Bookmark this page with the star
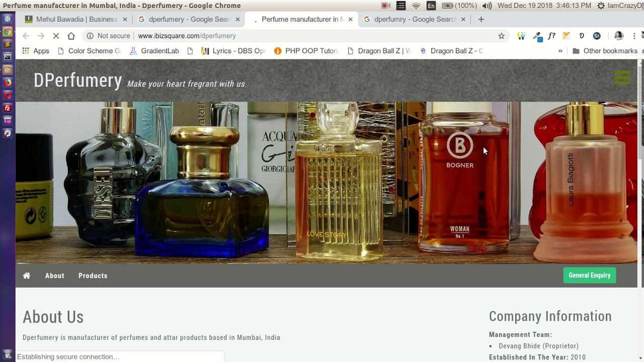Image resolution: width=644 pixels, height=362 pixels. pyautogui.click(x=501, y=36)
